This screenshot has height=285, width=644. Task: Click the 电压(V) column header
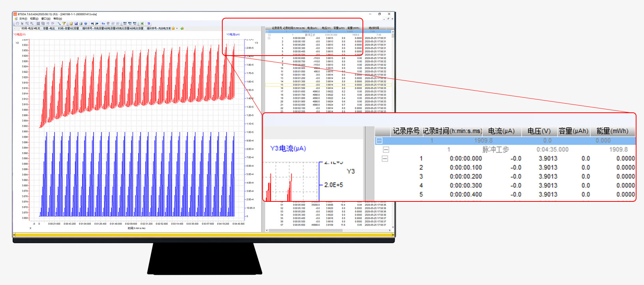pyautogui.click(x=326, y=28)
